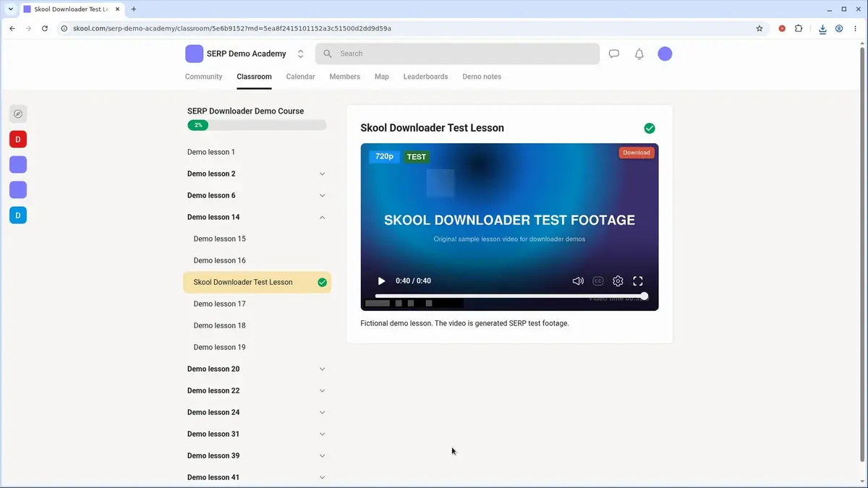Click the URL address bar
The width and height of the screenshot is (868, 488).
(x=412, y=29)
